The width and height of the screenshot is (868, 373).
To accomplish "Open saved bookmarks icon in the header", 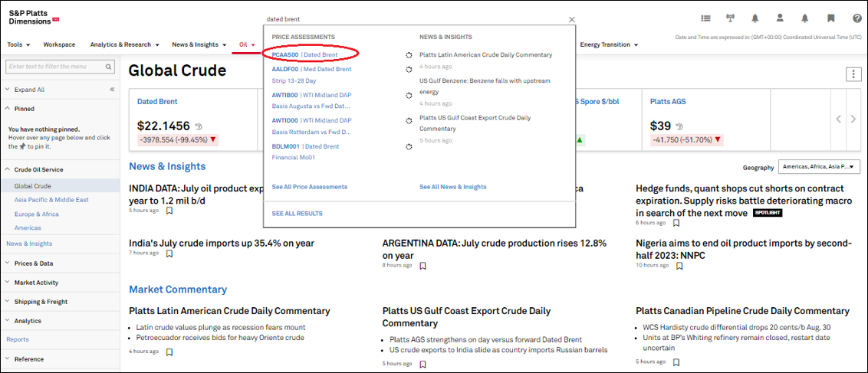I will click(x=831, y=18).
